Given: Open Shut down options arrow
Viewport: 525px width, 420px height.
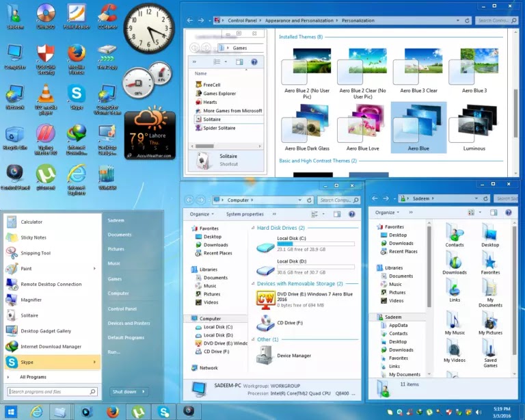Looking at the screenshot, I should [x=144, y=391].
